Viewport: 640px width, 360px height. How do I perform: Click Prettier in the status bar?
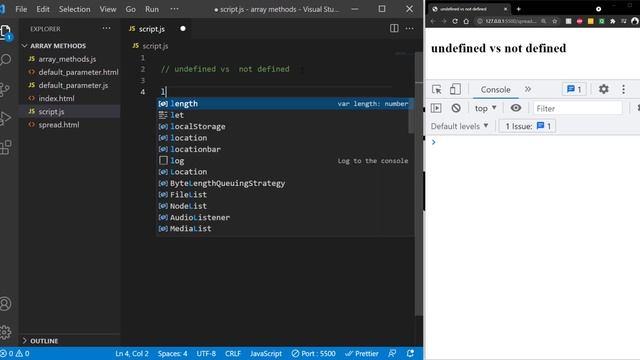click(362, 353)
